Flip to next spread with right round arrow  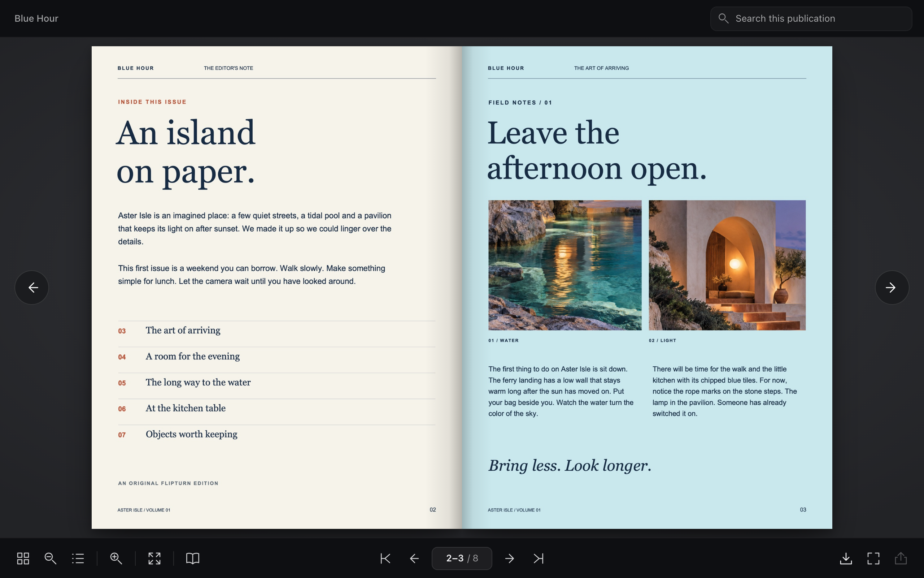[892, 288]
